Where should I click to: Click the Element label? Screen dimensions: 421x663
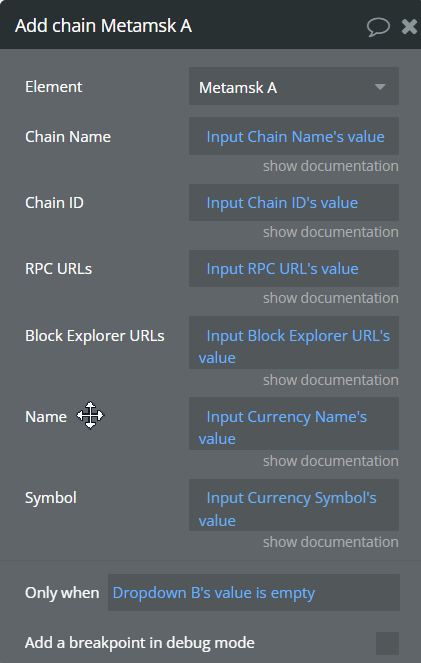point(54,87)
